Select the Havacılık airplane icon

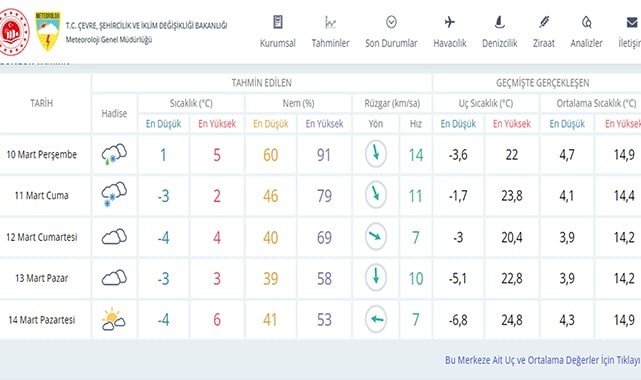point(450,22)
